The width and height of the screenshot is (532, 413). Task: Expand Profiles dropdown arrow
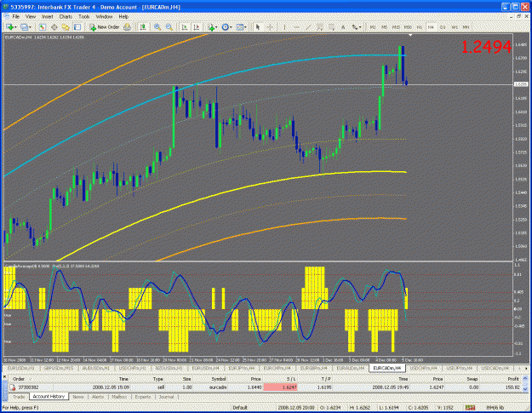tap(30, 27)
